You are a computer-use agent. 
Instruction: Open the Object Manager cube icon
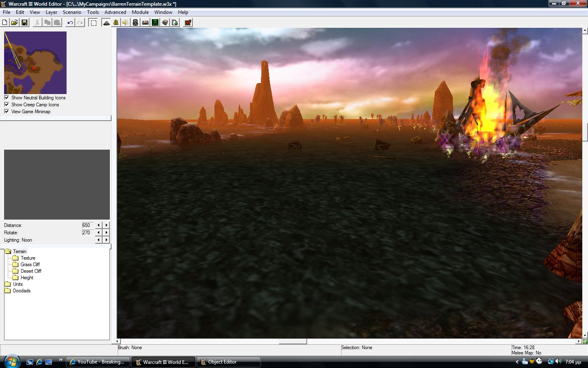coord(165,22)
